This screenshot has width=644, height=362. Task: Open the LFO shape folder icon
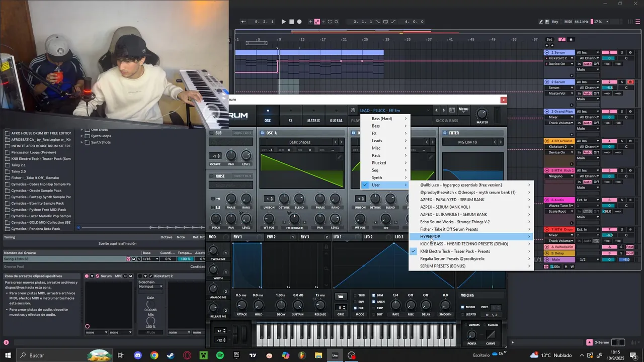[x=341, y=296]
